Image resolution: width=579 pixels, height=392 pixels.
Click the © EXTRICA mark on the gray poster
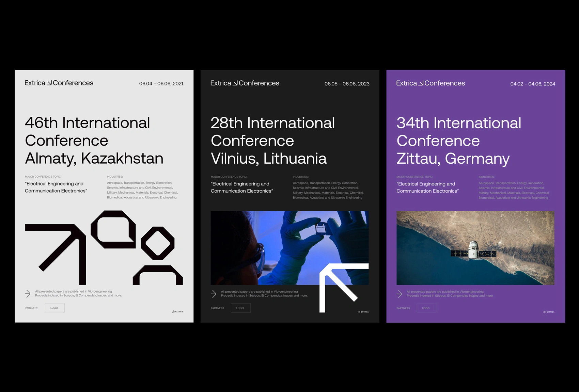tap(177, 311)
